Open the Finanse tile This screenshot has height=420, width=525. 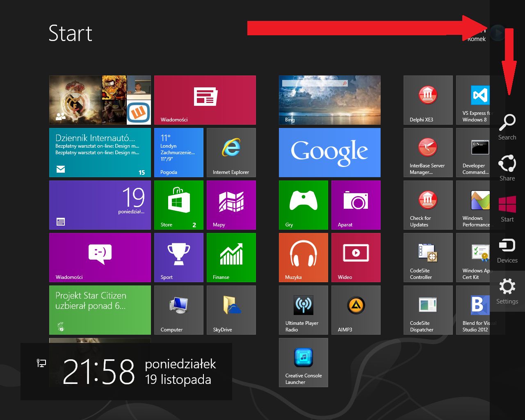231,258
